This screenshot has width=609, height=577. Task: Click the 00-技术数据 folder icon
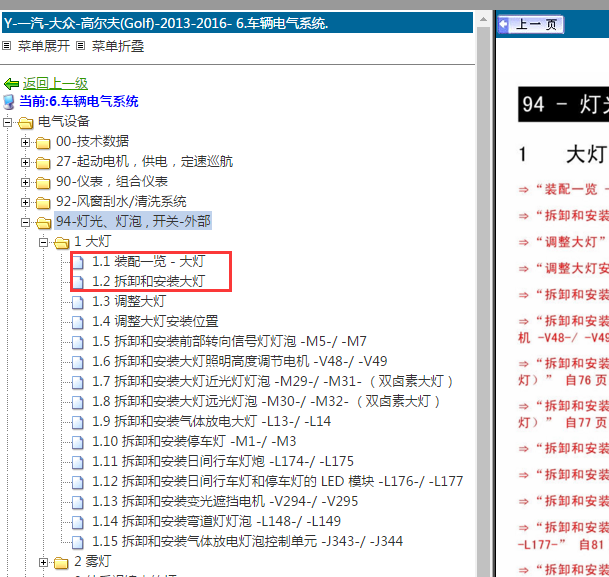(43, 143)
